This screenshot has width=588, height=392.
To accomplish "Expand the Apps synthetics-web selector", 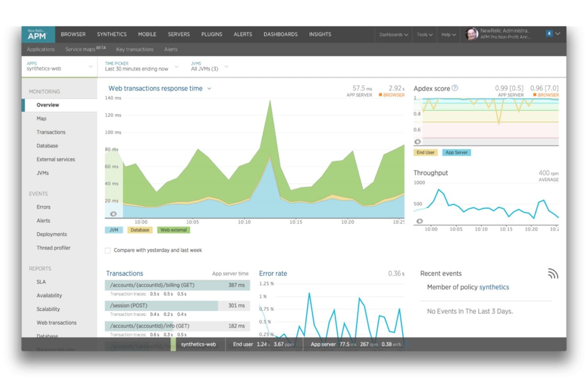I will click(60, 66).
